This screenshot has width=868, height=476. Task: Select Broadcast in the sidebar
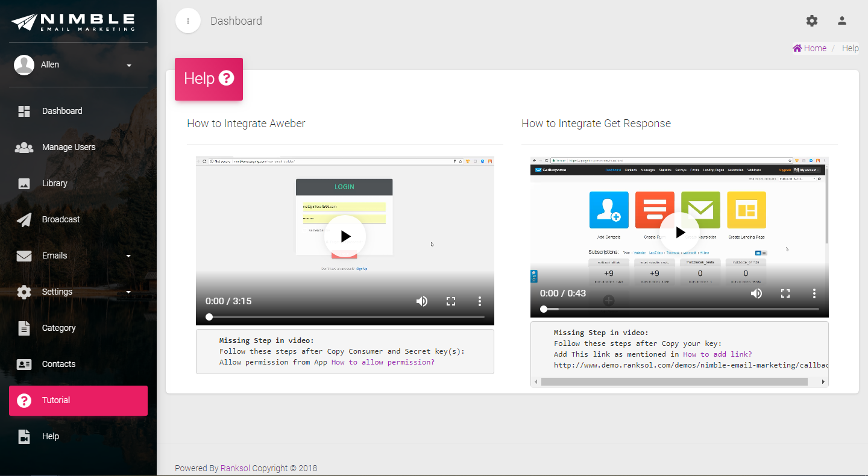click(x=78, y=219)
